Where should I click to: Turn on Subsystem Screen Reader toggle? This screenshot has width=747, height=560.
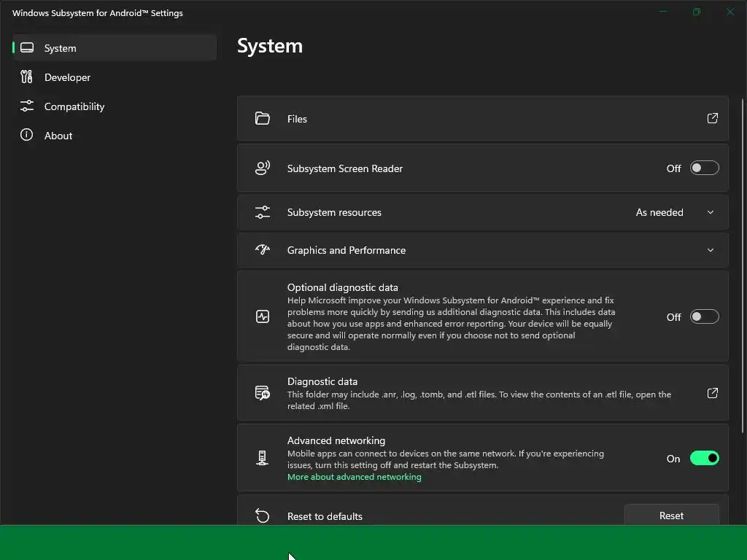click(x=704, y=168)
